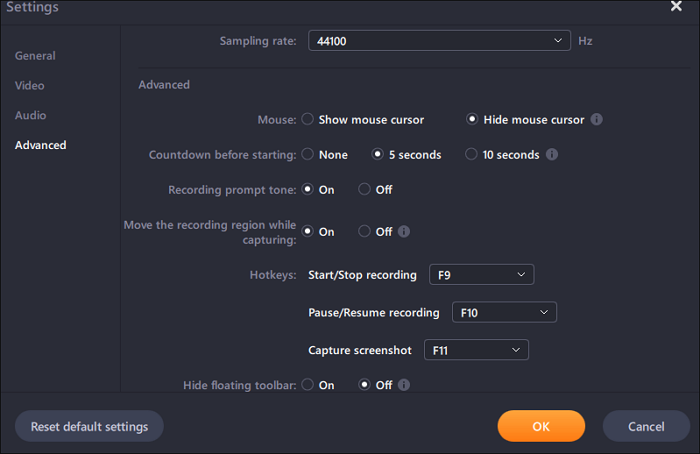Turn On hide floating toolbar
The height and width of the screenshot is (454, 700).
[x=308, y=385]
